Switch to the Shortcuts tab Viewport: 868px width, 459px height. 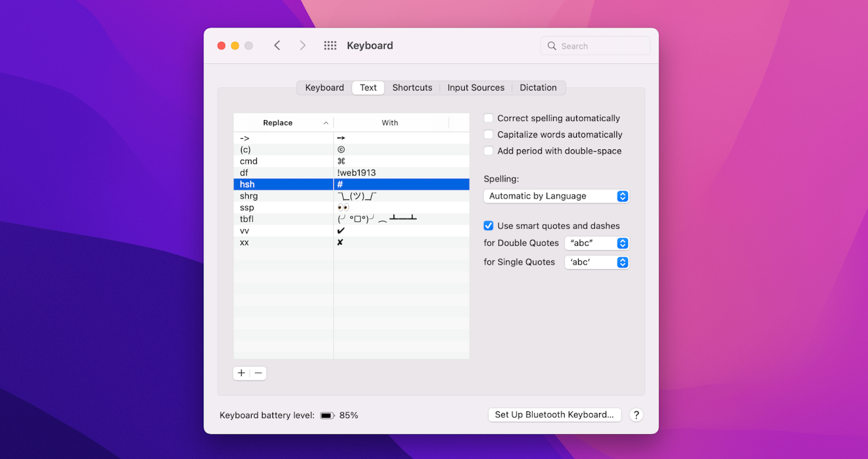[x=412, y=87]
